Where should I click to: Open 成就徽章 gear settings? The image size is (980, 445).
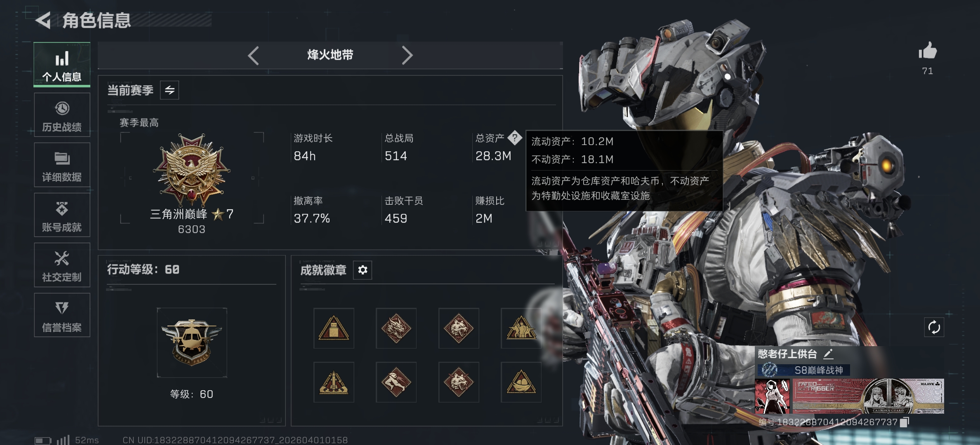pos(363,270)
